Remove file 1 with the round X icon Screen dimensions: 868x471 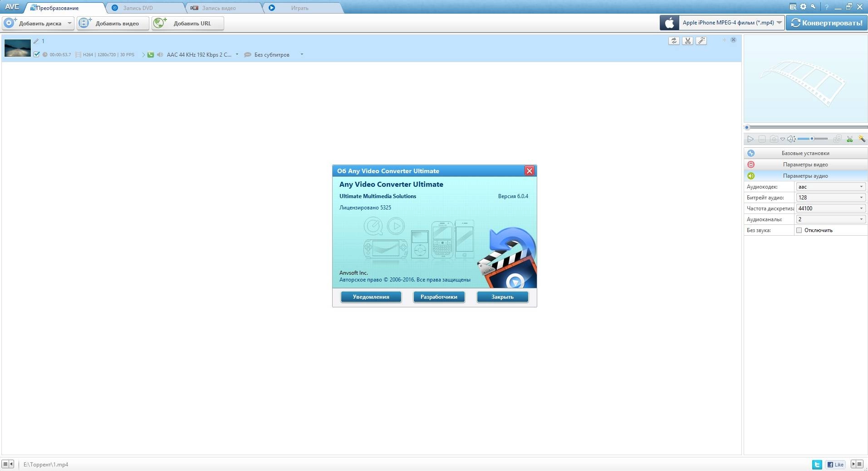(x=733, y=40)
